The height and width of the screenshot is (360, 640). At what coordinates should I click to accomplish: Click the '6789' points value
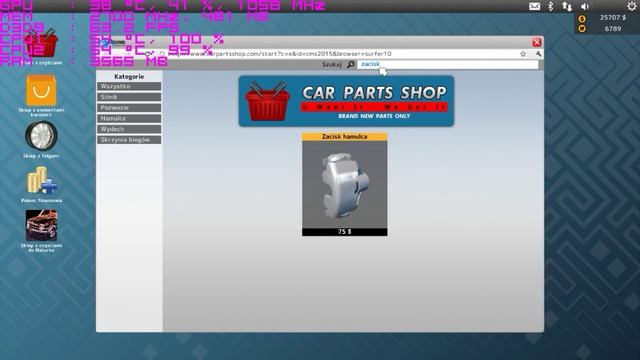[x=613, y=29]
